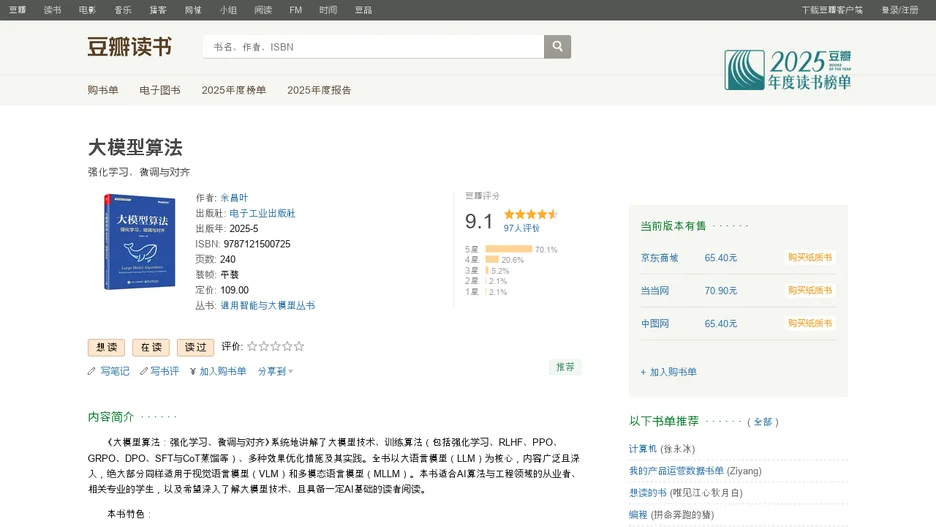Viewport: 936px width, 527px height.
Task: Click the 5星 rating bar
Action: tap(509, 249)
